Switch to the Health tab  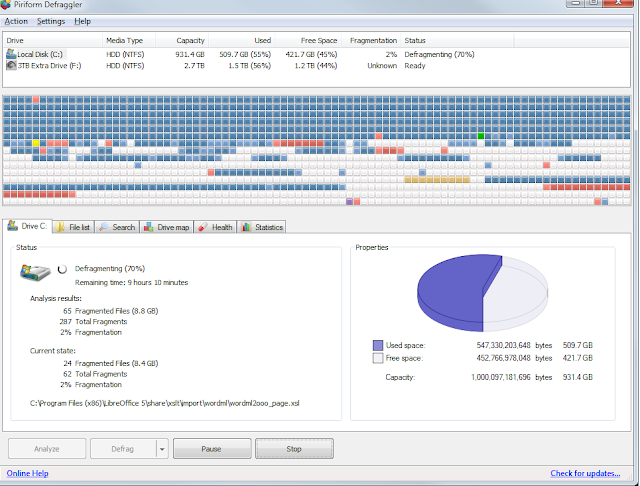215,227
